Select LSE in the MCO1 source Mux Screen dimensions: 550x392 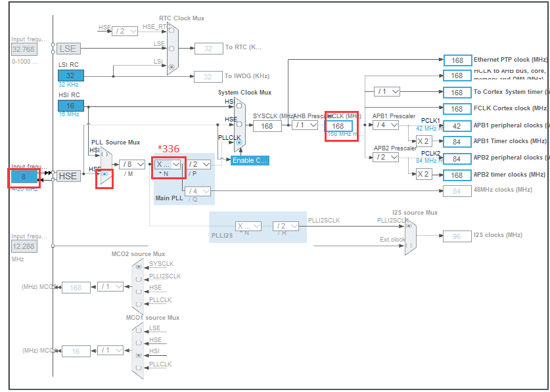pyautogui.click(x=139, y=330)
